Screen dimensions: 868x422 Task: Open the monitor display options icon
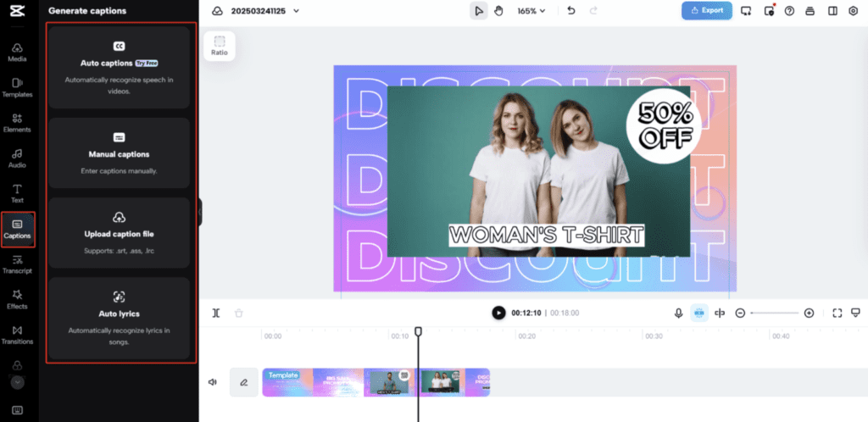coord(856,313)
